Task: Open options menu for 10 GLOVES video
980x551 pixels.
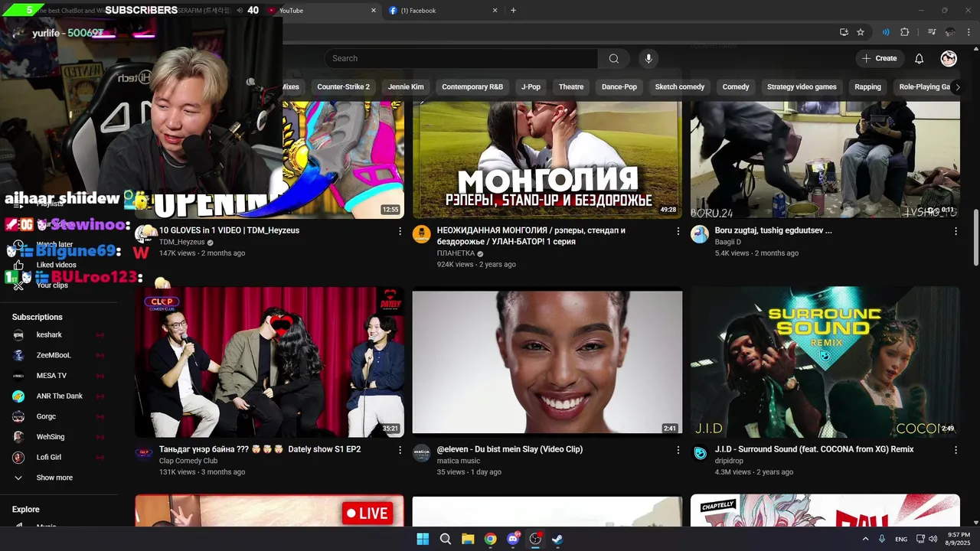Action: click(400, 230)
